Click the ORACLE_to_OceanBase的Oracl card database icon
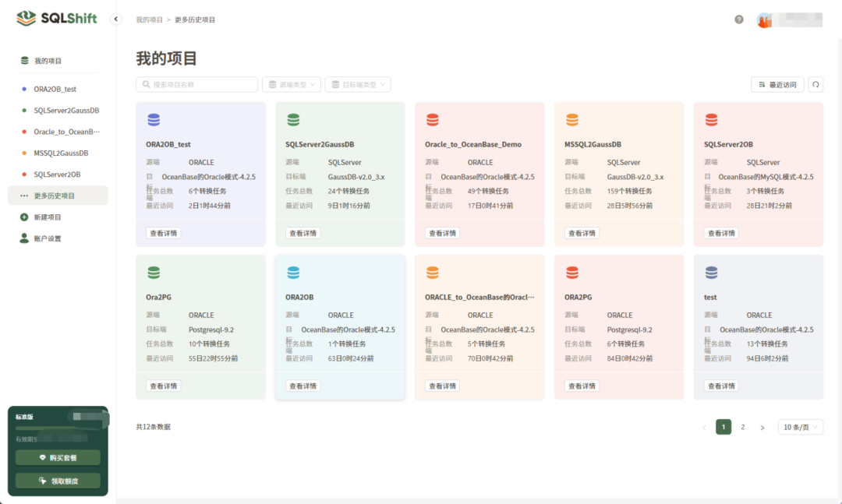 click(432, 273)
